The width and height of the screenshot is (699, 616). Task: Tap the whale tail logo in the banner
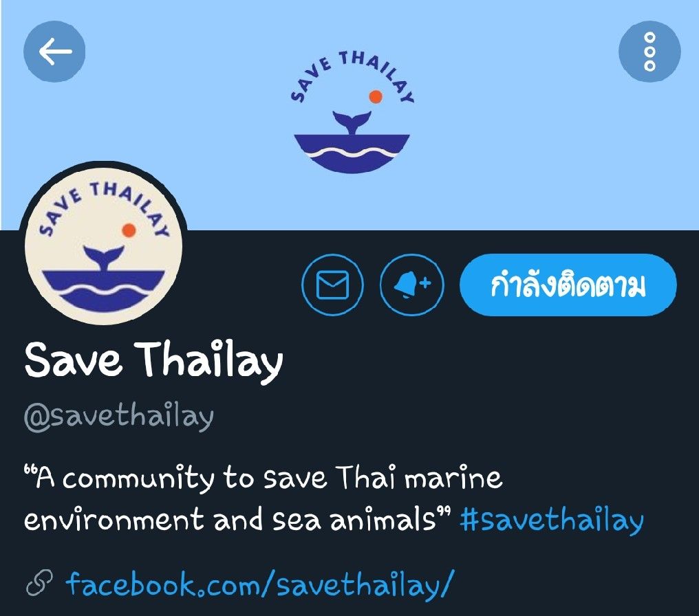tap(352, 122)
